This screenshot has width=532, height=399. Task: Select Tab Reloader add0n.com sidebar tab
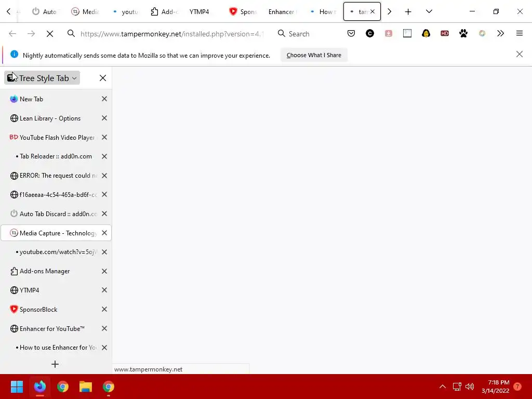click(56, 156)
